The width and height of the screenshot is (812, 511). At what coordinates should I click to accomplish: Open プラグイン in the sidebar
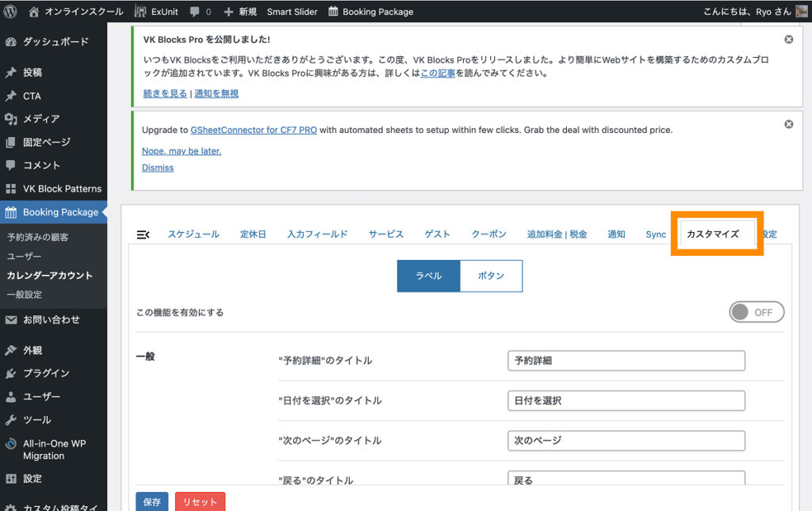pyautogui.click(x=46, y=373)
